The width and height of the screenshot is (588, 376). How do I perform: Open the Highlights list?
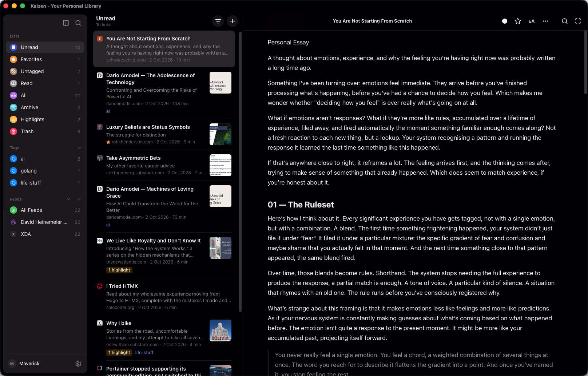[45, 119]
